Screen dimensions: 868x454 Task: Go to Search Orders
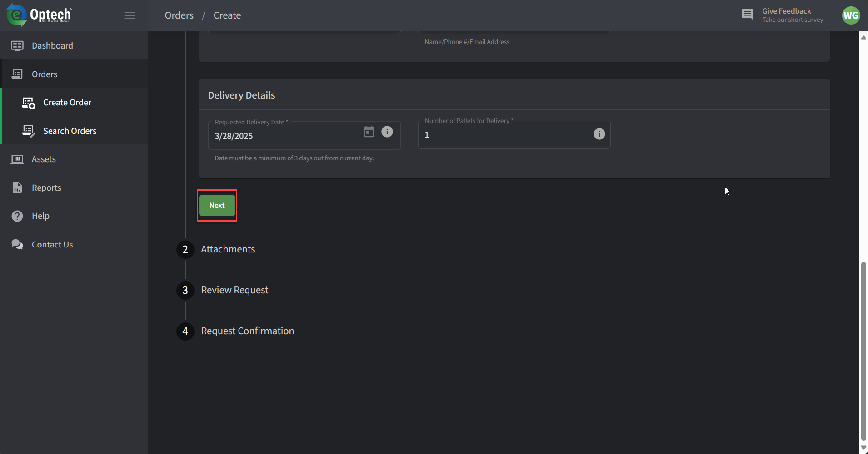coord(70,131)
